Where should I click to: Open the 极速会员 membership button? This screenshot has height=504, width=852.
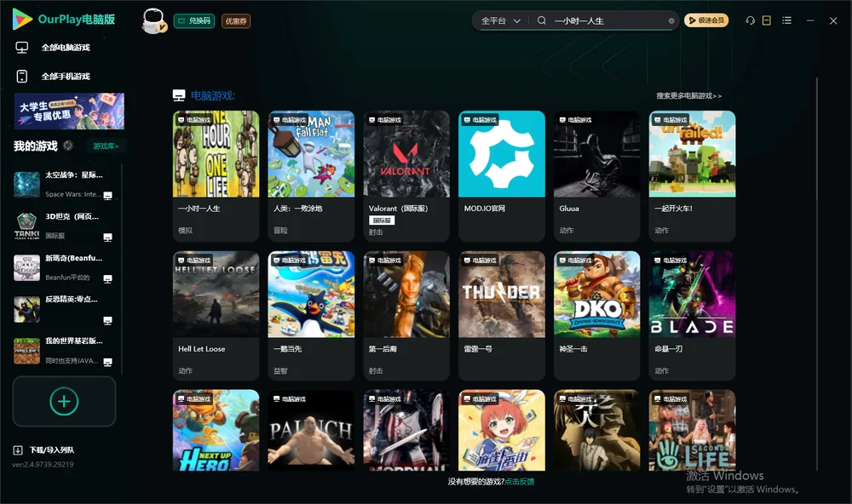coord(705,20)
